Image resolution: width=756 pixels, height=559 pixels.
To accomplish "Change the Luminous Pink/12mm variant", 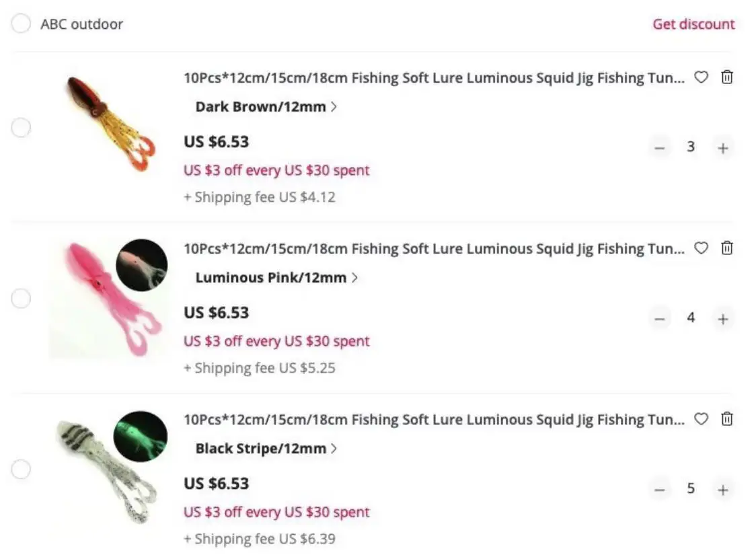I will coord(276,278).
